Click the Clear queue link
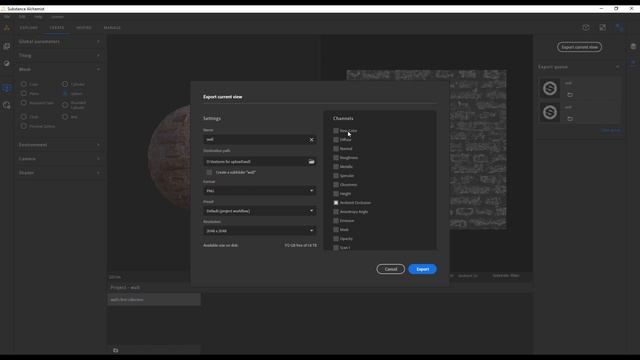Screen dimensions: 640x360 (611, 130)
